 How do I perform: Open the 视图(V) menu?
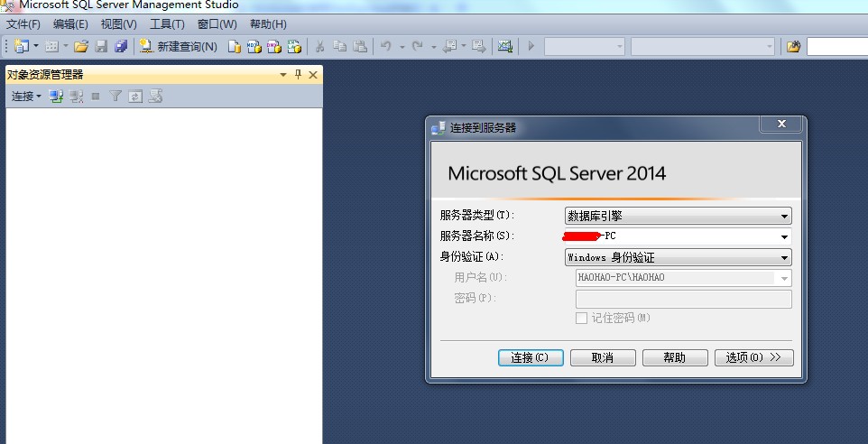(x=118, y=24)
